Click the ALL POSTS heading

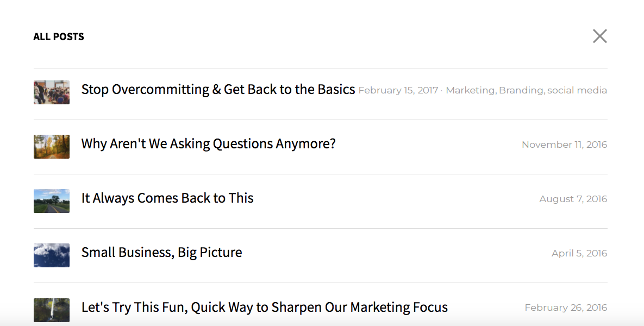click(x=59, y=36)
